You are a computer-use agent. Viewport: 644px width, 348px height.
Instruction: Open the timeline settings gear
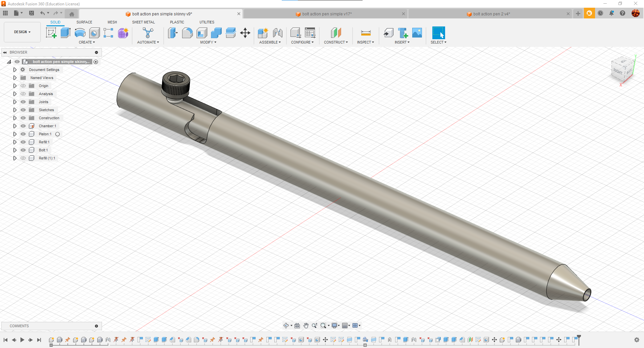click(x=637, y=340)
